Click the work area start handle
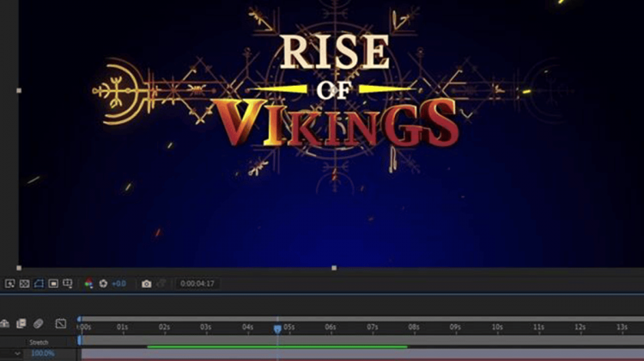Image resolution: width=644 pixels, height=361 pixels. tap(80, 340)
